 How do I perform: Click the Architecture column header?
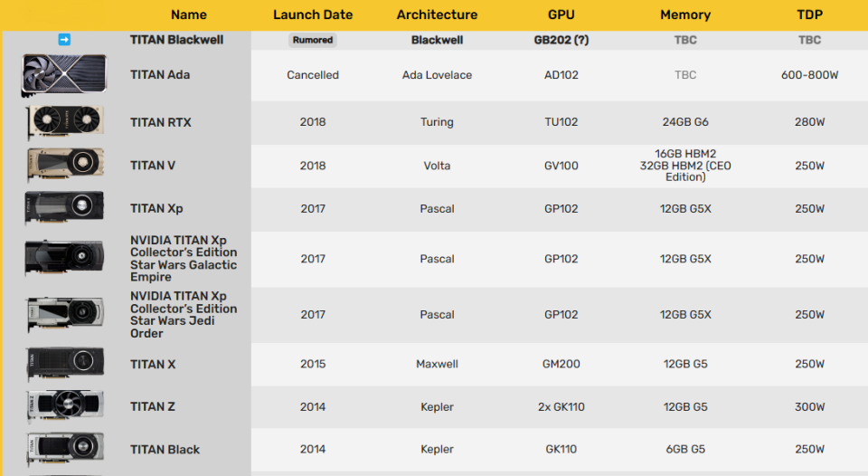coord(437,15)
